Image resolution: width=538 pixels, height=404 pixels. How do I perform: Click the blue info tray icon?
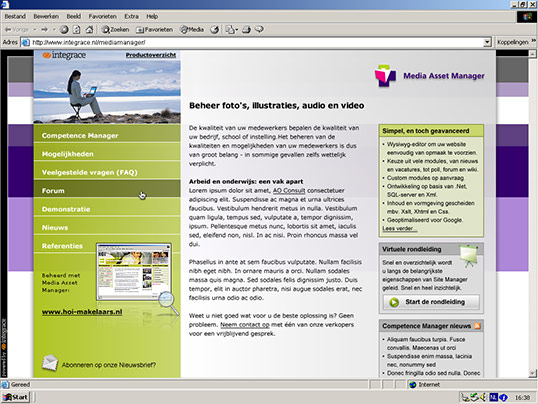[503, 398]
